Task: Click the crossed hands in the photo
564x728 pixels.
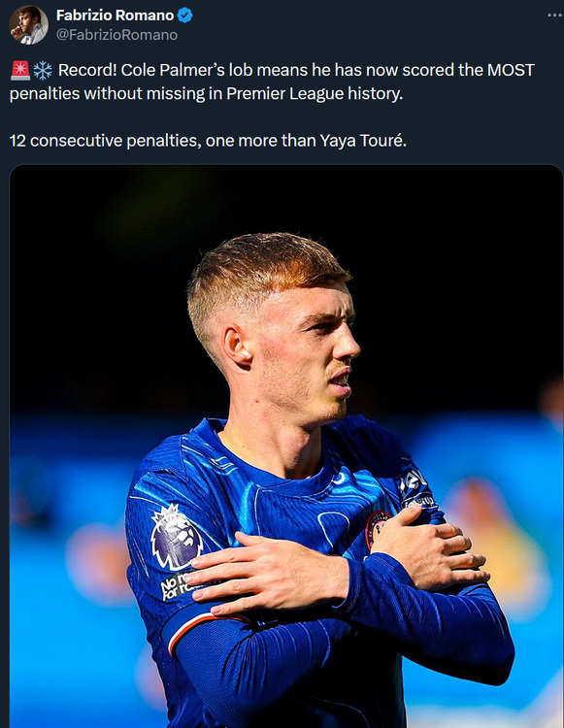Action: click(x=339, y=564)
